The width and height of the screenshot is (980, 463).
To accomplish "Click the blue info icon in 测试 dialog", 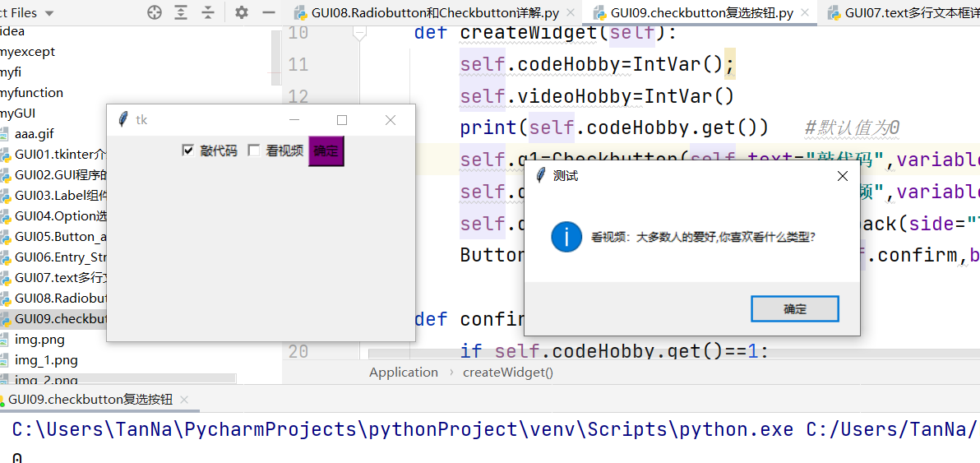I will pos(566,238).
